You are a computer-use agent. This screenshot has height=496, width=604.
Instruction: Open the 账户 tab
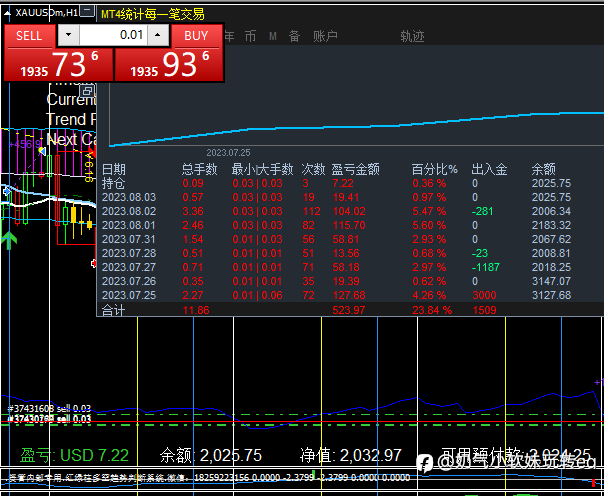(325, 37)
